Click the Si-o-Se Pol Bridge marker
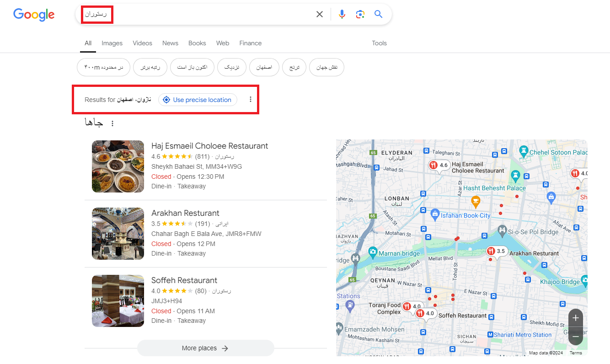 [x=502, y=230]
